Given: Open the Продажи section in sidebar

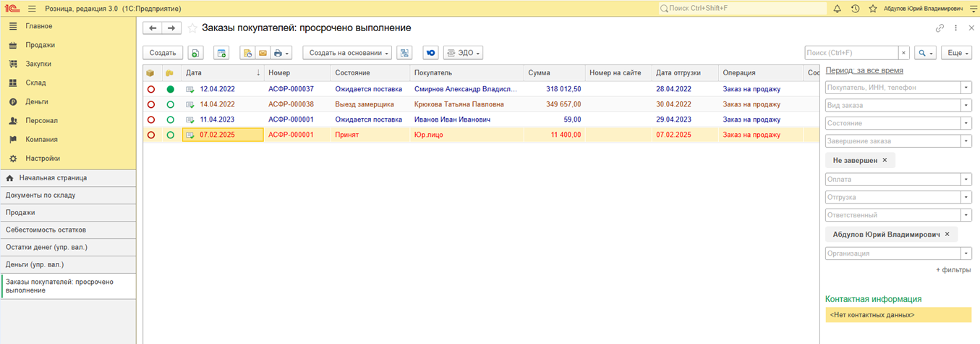Looking at the screenshot, I should (x=40, y=45).
